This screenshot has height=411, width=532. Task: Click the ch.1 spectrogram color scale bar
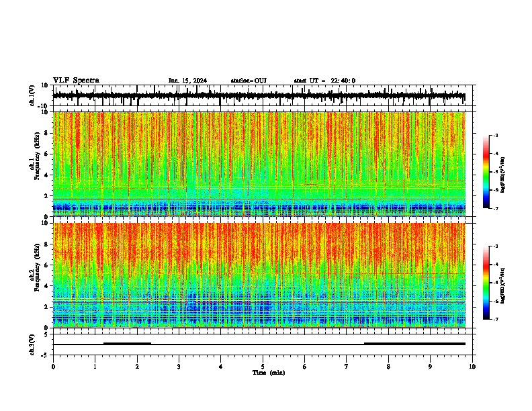pos(486,172)
